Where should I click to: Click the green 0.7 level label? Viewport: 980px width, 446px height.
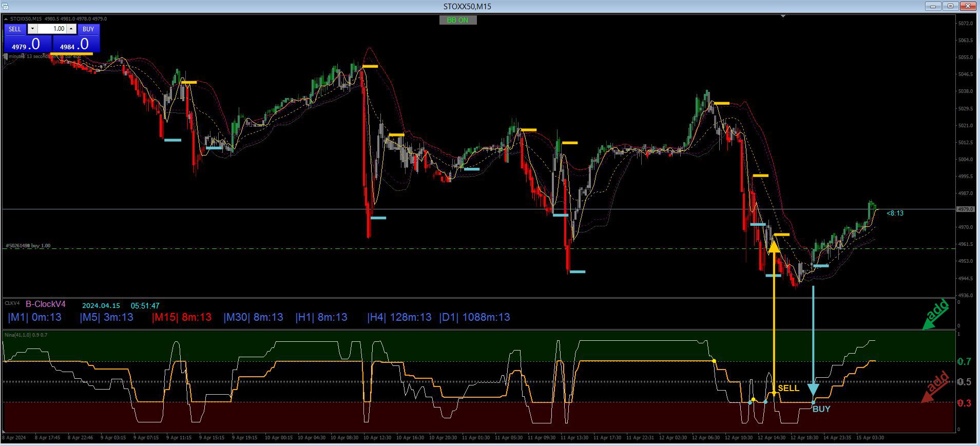pyautogui.click(x=965, y=362)
